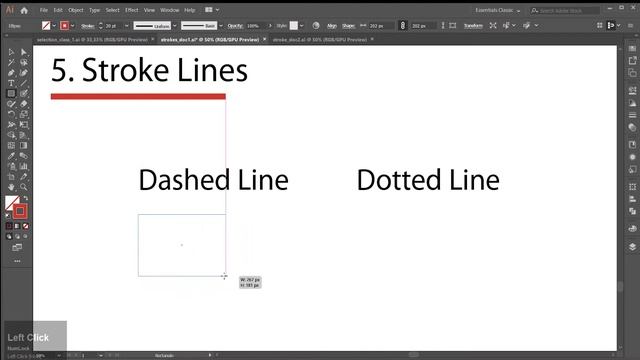
Task: Click the Shape properties link
Action: tap(348, 26)
